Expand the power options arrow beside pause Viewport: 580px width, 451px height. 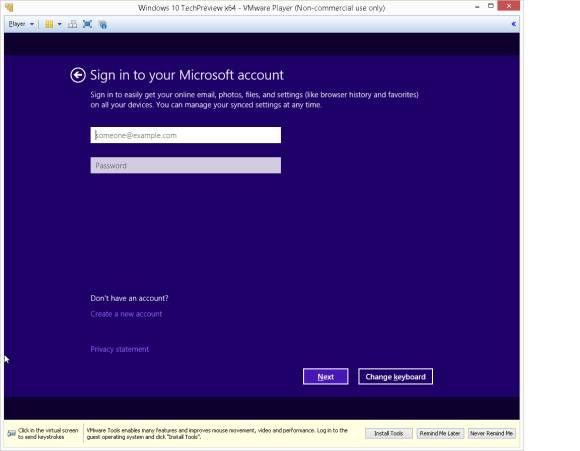coord(60,24)
